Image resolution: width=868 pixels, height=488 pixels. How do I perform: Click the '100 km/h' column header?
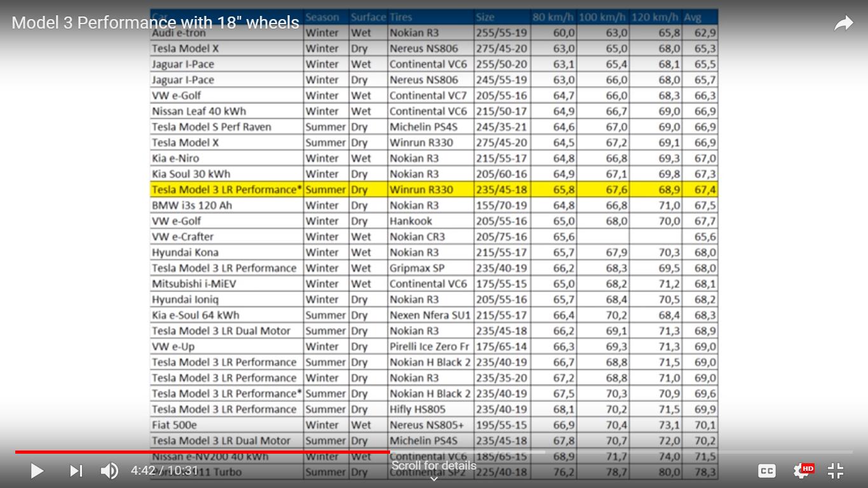click(603, 17)
